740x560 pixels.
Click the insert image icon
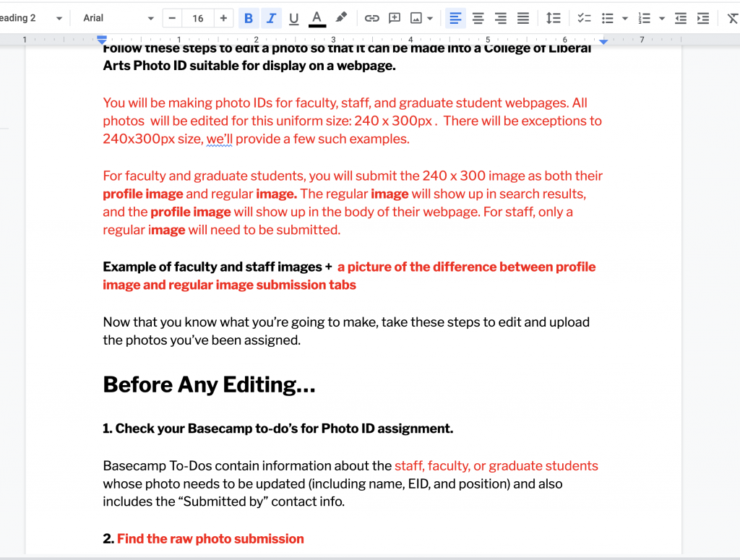point(416,18)
